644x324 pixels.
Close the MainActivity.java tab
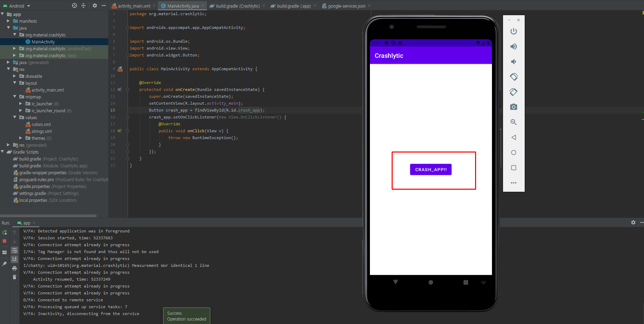(x=203, y=6)
